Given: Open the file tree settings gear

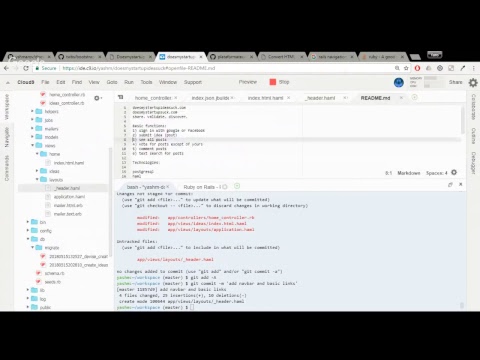Looking at the screenshot, I should point(97,98).
